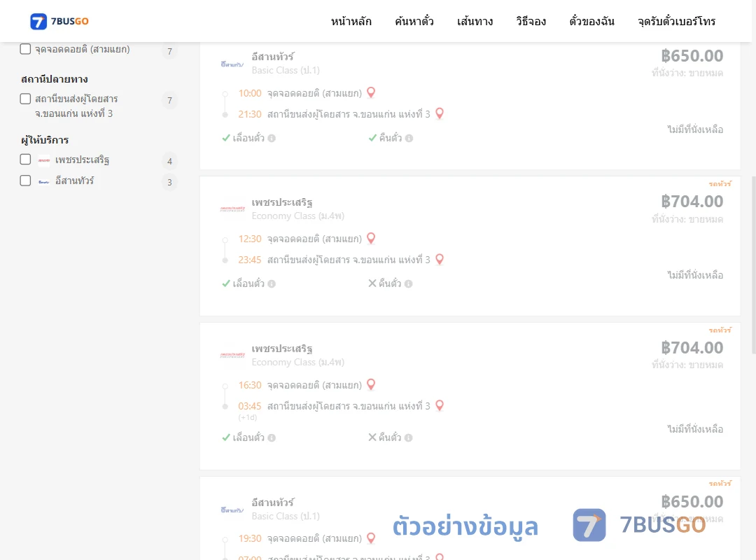Screen dimensions: 756x560
Task: Click the อีสานทัวร์ logo in operator filter
Action: click(44, 182)
